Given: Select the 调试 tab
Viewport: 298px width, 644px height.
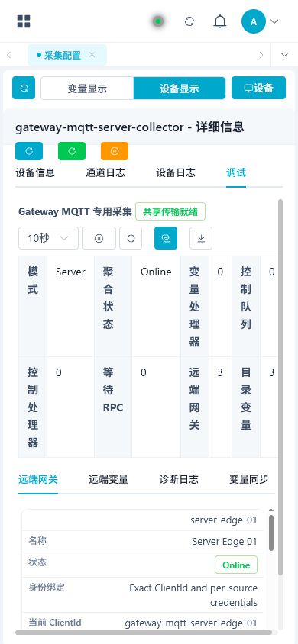Looking at the screenshot, I should pos(236,173).
